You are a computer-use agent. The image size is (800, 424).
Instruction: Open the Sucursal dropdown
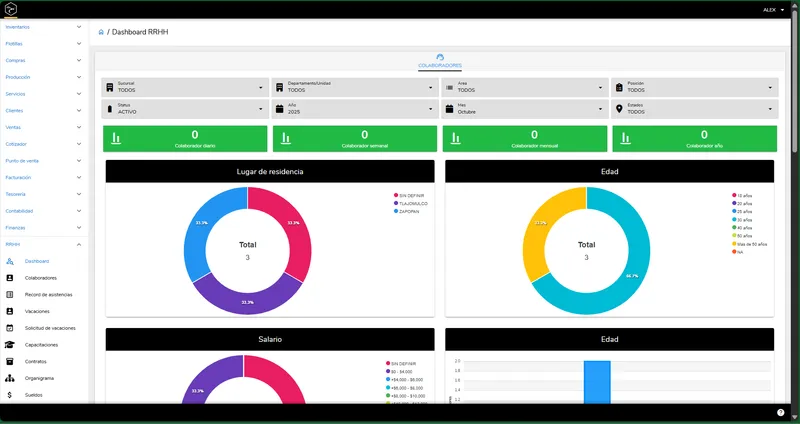(x=185, y=87)
